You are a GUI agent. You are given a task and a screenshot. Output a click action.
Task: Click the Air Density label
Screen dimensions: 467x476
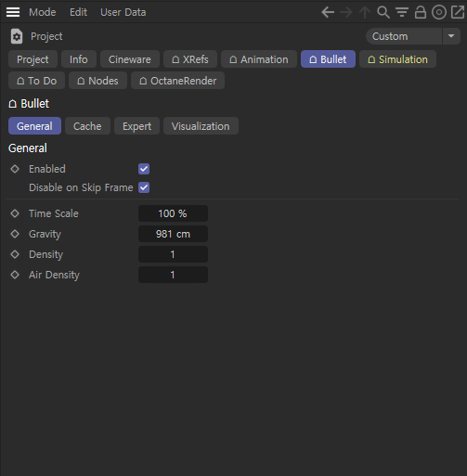tap(54, 275)
